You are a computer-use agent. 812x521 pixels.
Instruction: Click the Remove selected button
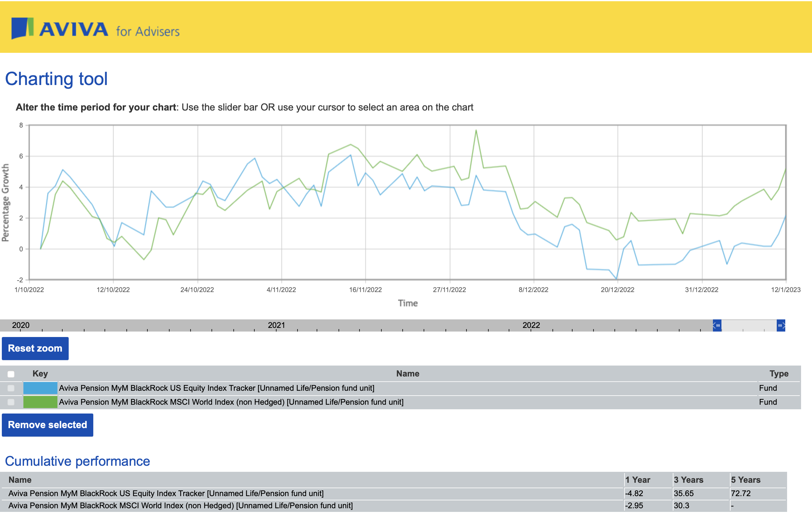[47, 424]
